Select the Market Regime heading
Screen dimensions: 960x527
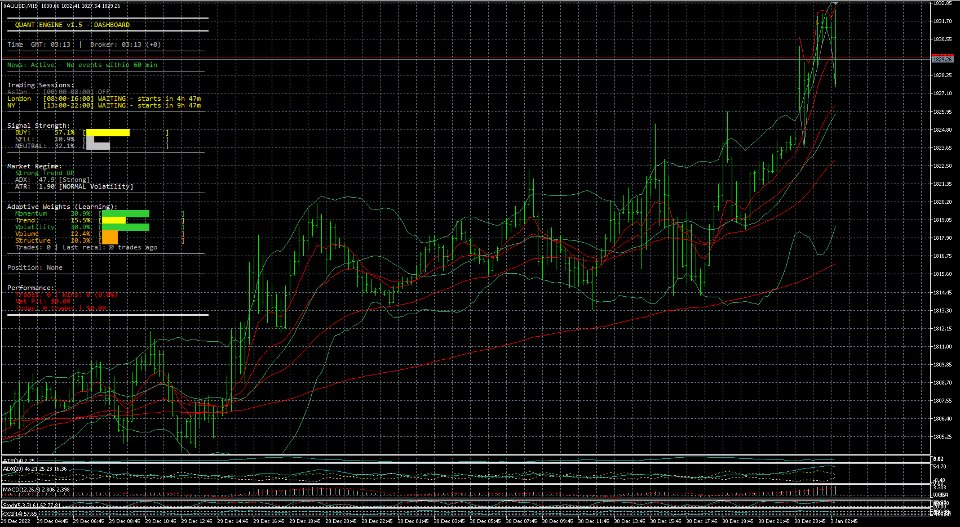point(35,166)
